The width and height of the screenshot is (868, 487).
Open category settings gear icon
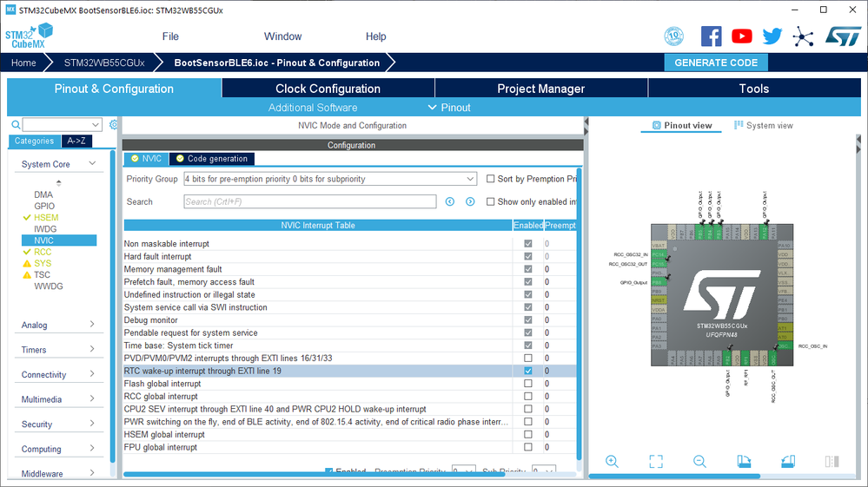point(114,125)
